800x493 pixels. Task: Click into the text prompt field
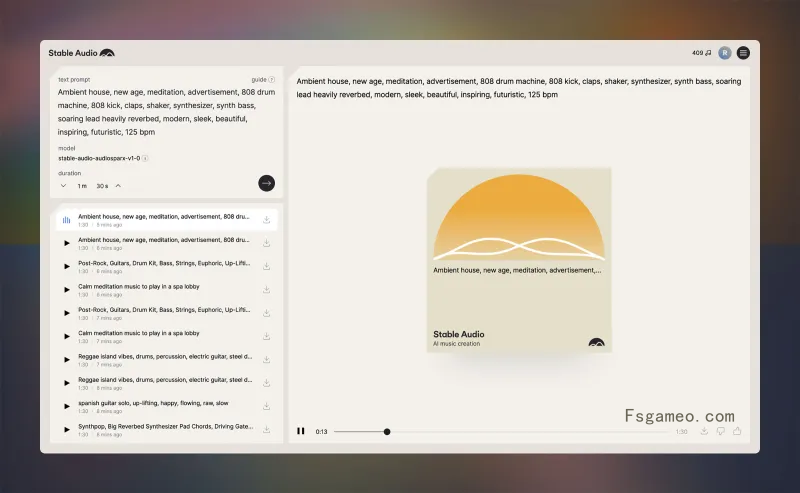tap(166, 112)
